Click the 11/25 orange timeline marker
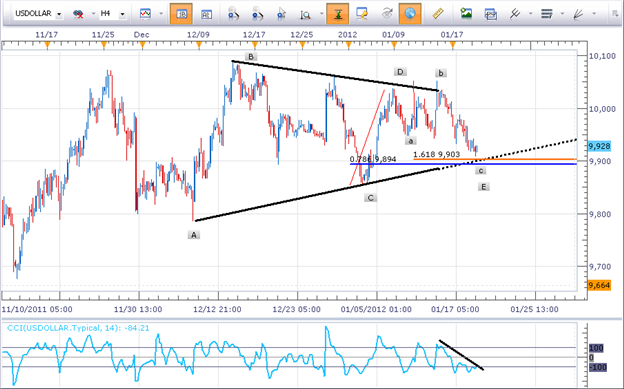This screenshot has width=624, height=389. (x=104, y=45)
